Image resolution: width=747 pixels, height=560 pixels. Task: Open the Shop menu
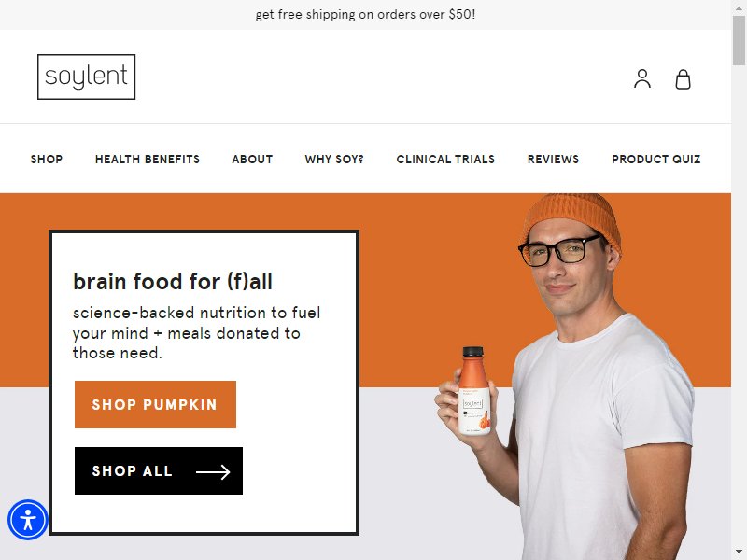pos(46,159)
